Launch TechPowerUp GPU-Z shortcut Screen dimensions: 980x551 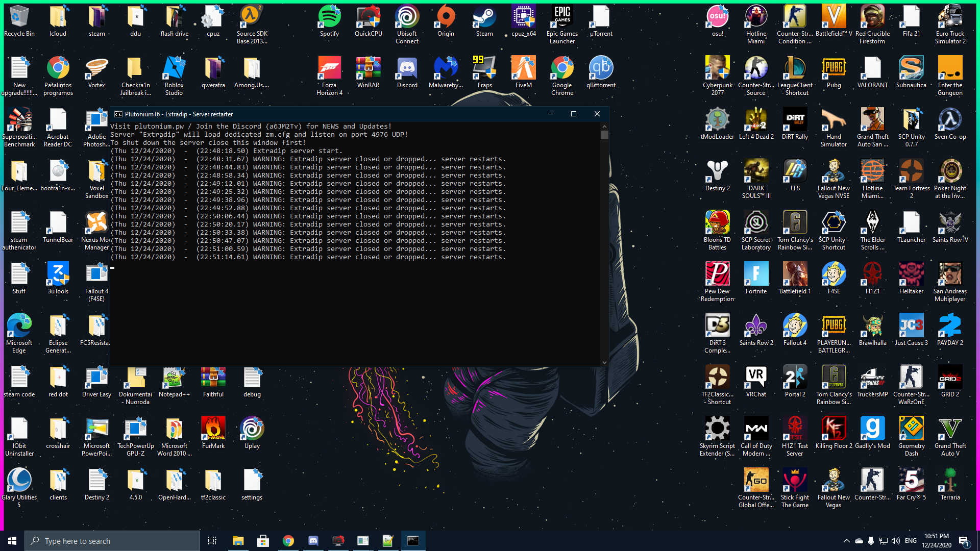pos(135,437)
